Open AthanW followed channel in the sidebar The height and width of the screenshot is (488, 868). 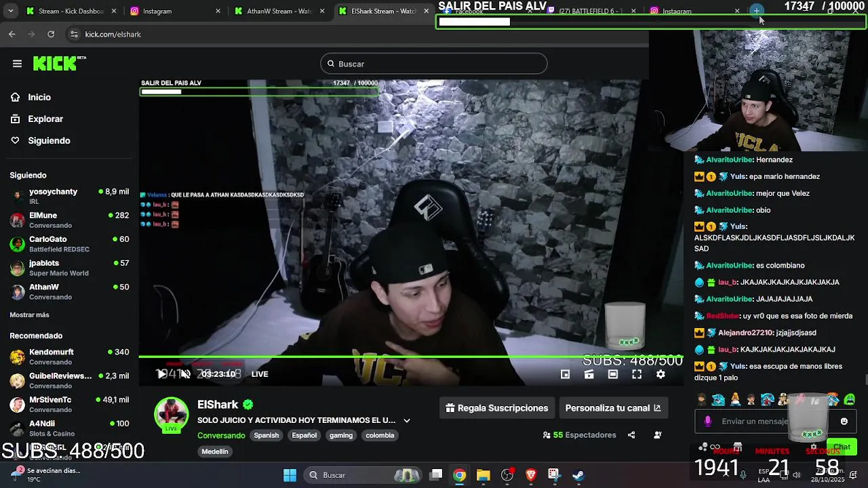click(x=69, y=291)
